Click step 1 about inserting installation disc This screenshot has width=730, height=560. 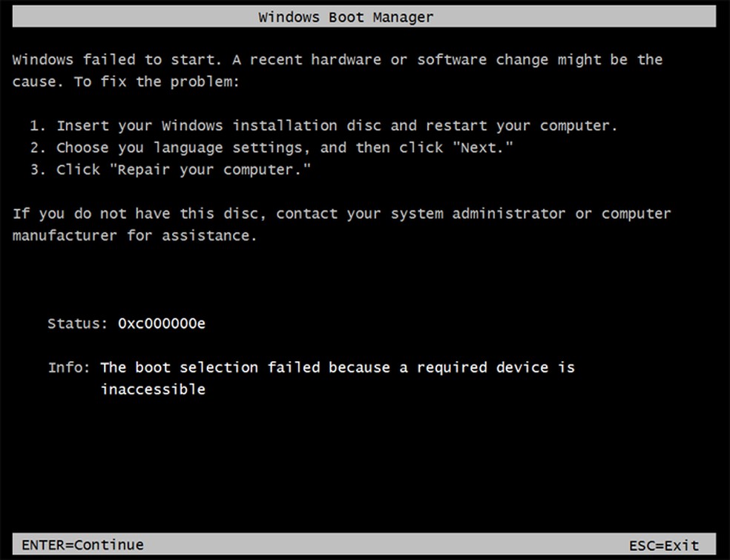(x=337, y=125)
